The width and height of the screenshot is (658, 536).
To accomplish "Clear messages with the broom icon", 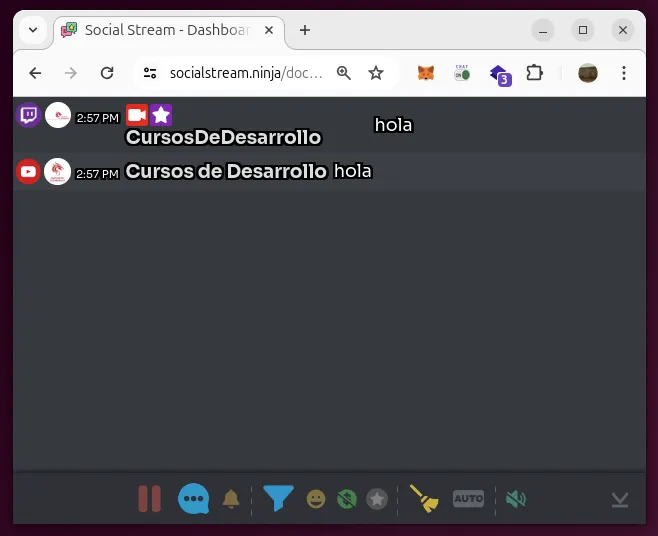I will [x=425, y=498].
